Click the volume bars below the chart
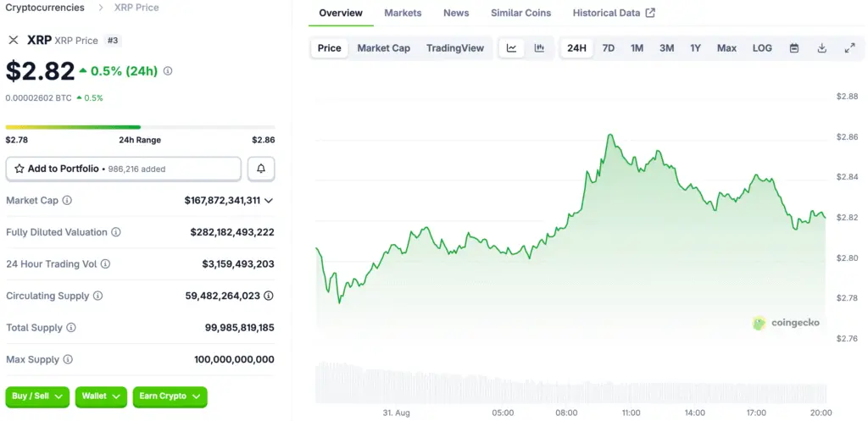 570,384
